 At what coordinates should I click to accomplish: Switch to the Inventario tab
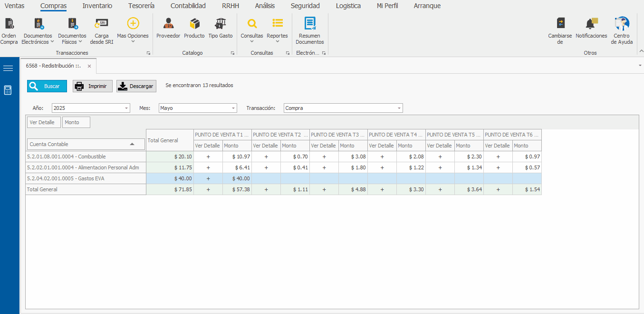pos(97,6)
